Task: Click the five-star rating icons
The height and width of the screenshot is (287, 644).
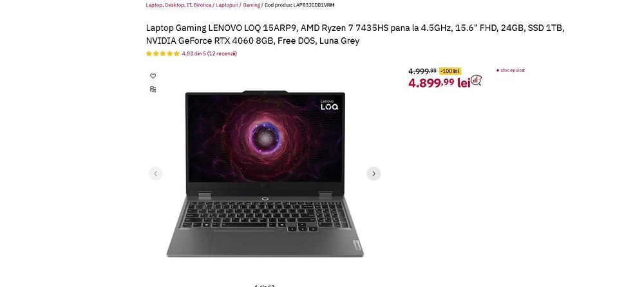Action: [x=163, y=53]
